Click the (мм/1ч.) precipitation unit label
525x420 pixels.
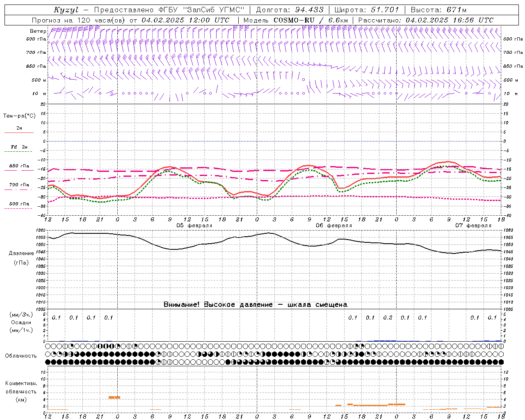click(x=21, y=330)
